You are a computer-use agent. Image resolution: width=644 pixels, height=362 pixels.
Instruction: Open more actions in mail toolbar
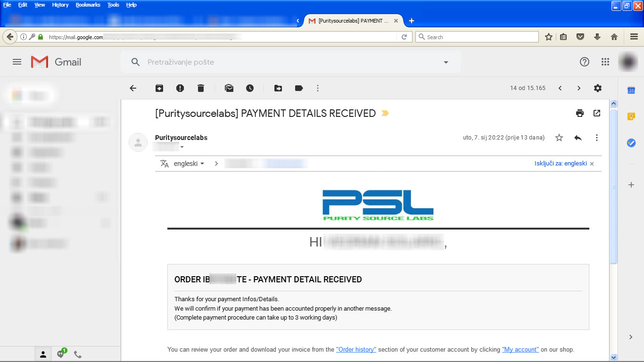[x=318, y=88]
